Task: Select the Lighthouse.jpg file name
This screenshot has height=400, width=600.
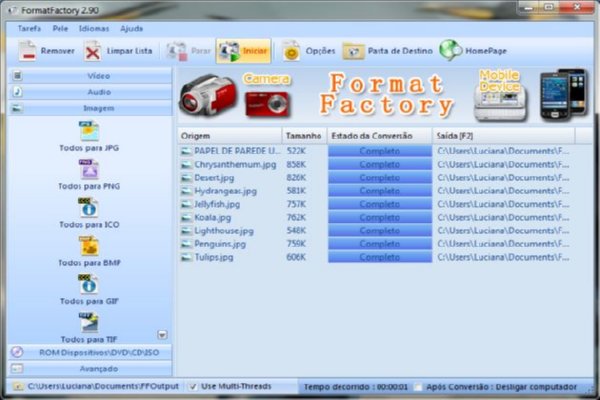Action: pos(224,231)
